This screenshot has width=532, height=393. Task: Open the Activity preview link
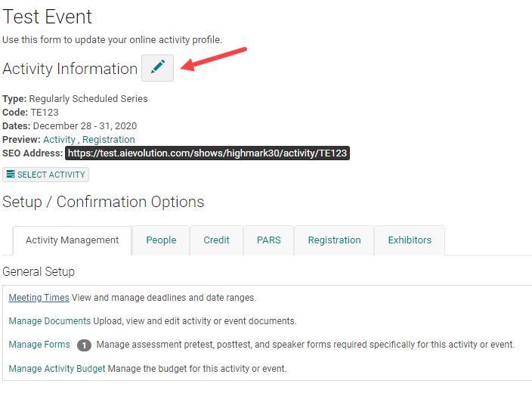click(x=59, y=140)
